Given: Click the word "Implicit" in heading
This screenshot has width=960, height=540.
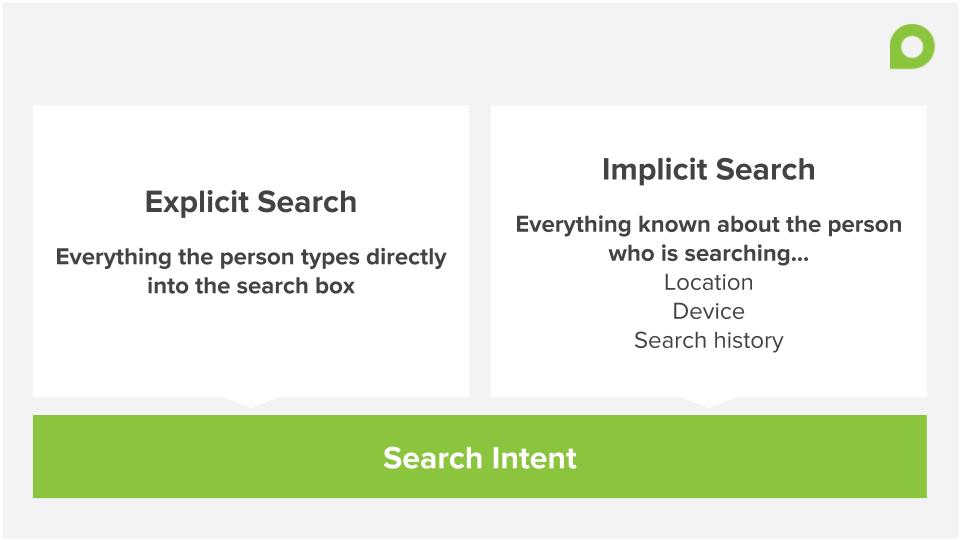Looking at the screenshot, I should [x=654, y=170].
